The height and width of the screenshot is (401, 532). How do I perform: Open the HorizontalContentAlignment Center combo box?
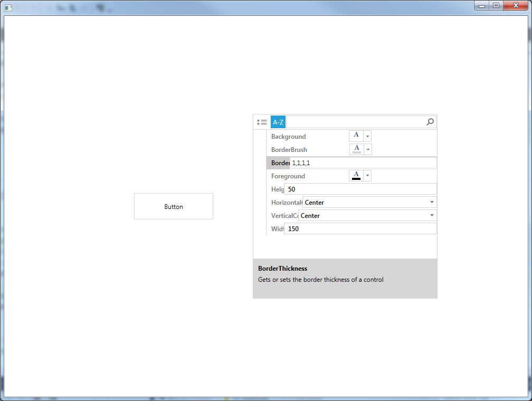[369, 203]
